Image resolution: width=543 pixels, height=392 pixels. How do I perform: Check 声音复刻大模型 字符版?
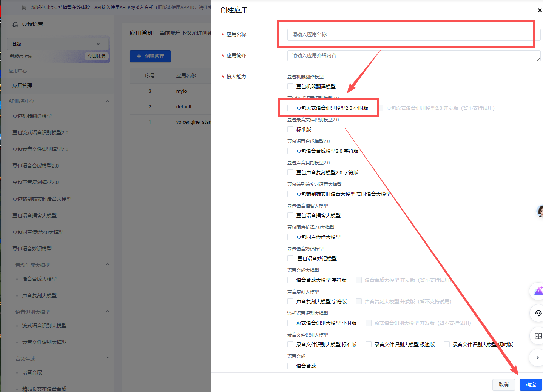290,301
